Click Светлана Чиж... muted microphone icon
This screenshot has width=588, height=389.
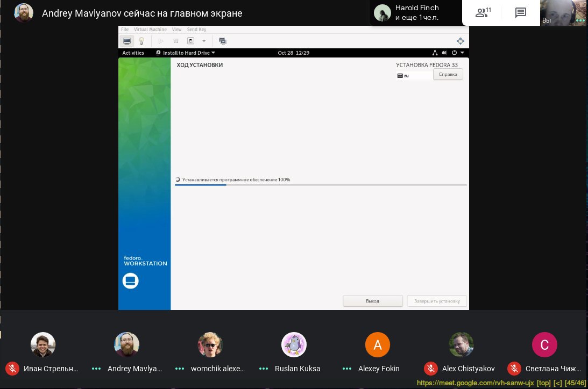pyautogui.click(x=514, y=369)
